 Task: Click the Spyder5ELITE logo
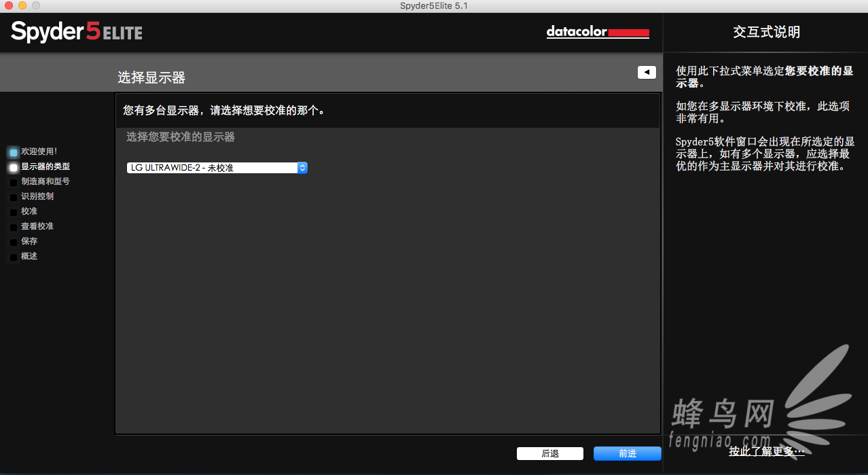(77, 32)
